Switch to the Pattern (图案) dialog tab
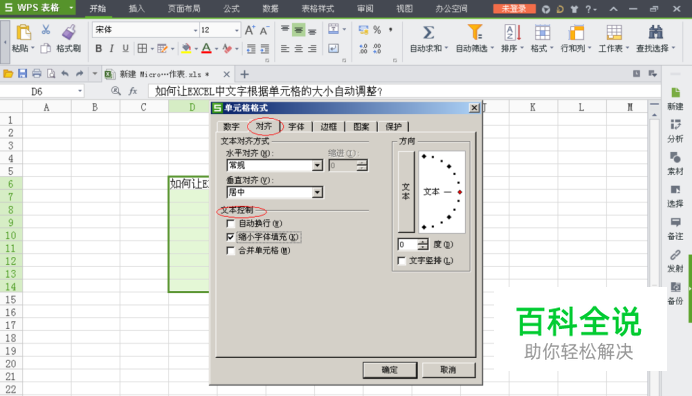 pos(361,127)
